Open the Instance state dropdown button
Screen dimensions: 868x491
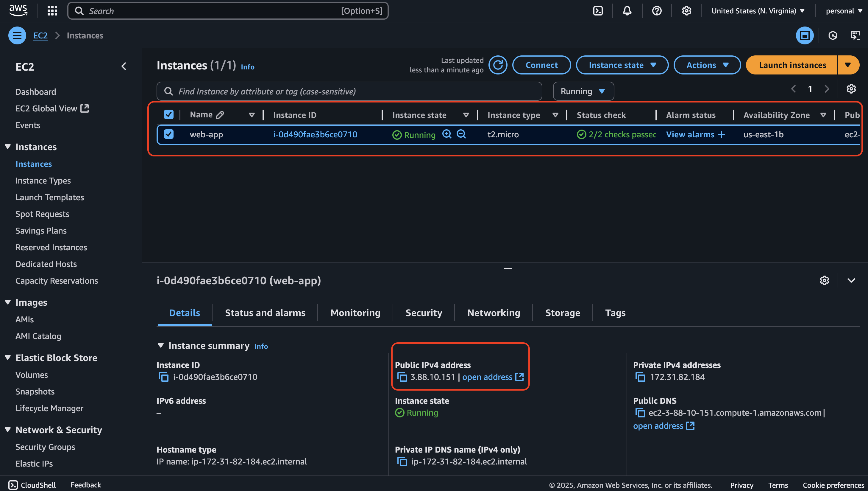(622, 65)
